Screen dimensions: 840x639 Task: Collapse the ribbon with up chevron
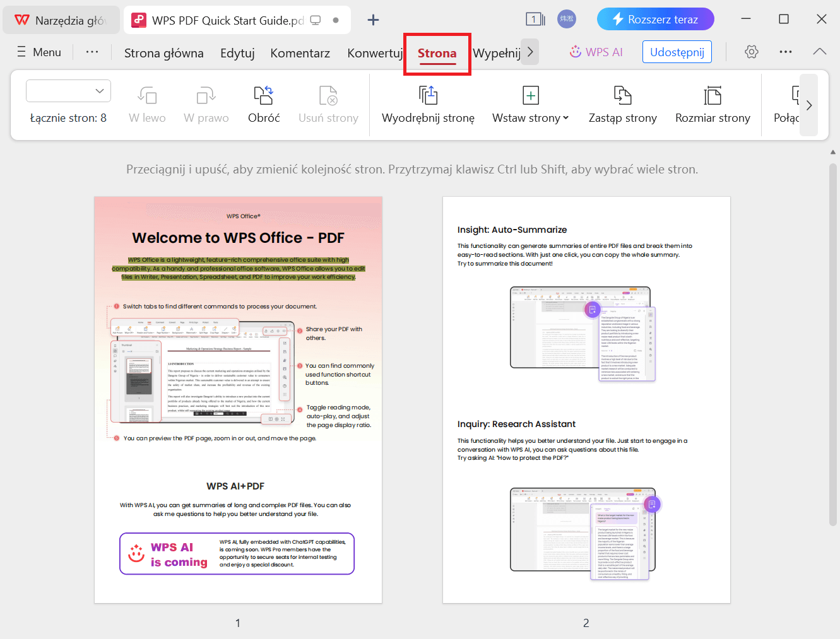coord(820,52)
